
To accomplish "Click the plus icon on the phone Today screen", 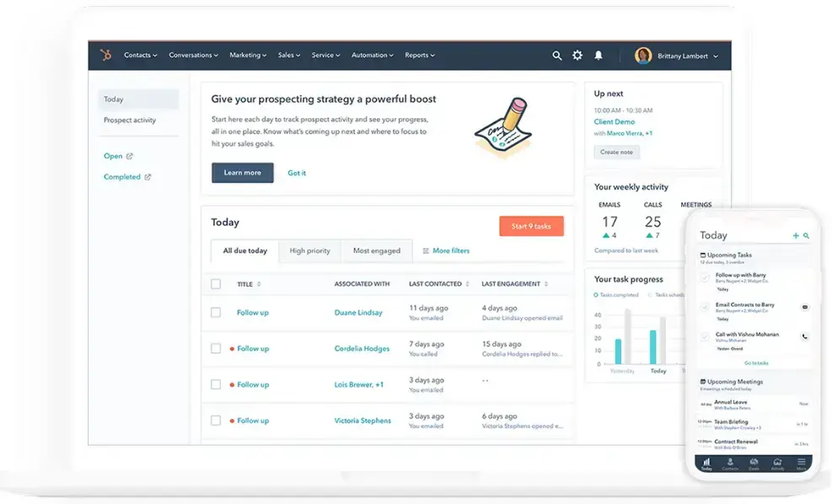I will click(x=796, y=234).
